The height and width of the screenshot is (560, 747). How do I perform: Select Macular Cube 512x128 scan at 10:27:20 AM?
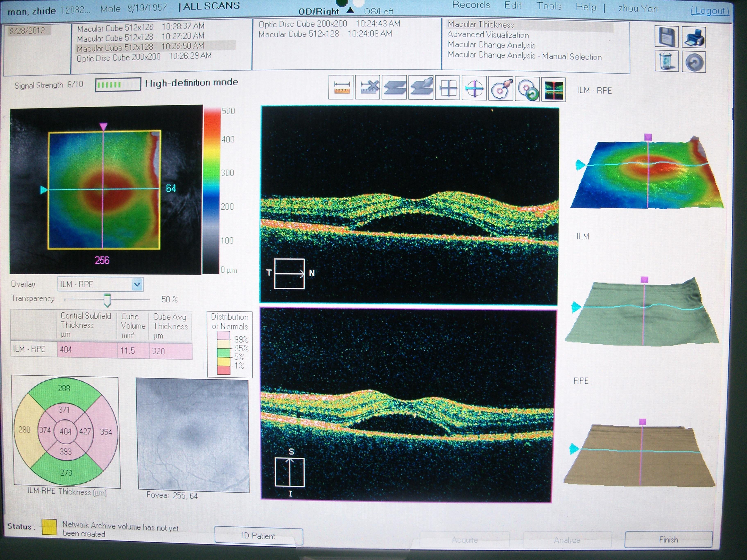pyautogui.click(x=140, y=36)
